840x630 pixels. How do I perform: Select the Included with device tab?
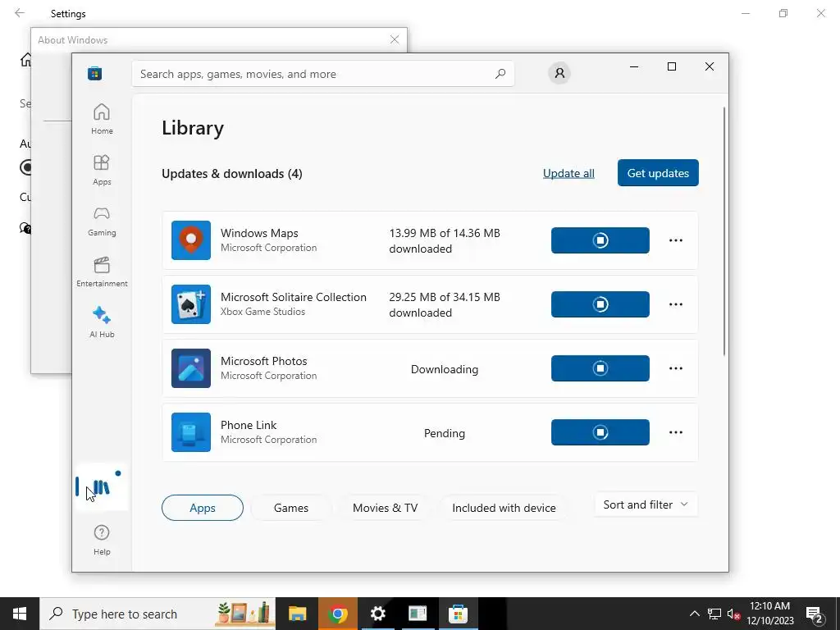point(504,508)
